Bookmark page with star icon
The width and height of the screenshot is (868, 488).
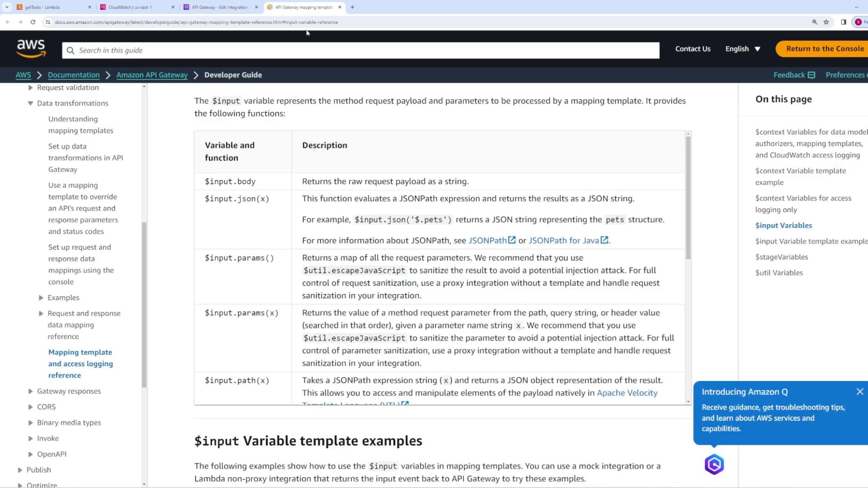(x=826, y=22)
